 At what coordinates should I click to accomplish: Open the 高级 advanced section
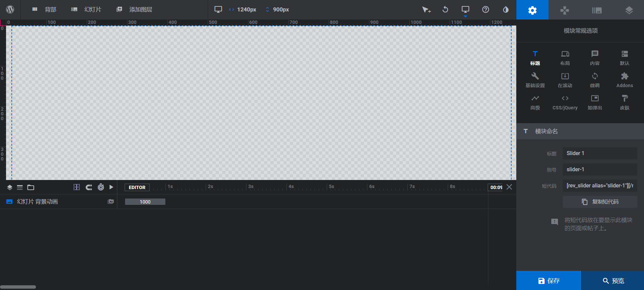[x=535, y=102]
